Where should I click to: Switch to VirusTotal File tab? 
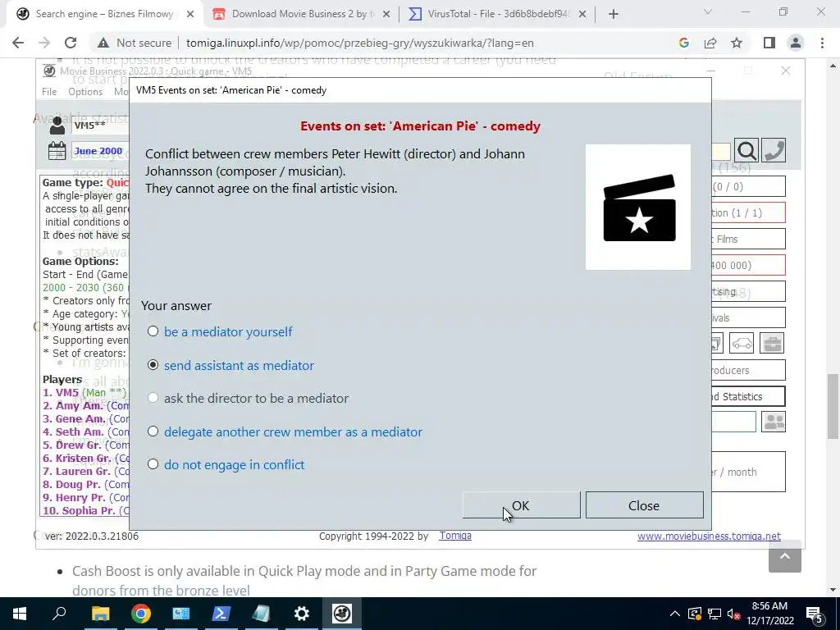point(498,14)
